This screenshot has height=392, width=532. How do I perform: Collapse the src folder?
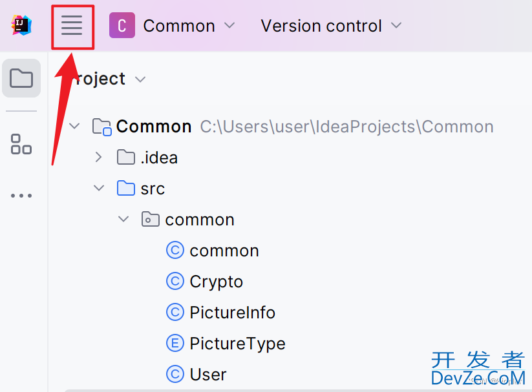pyautogui.click(x=99, y=188)
